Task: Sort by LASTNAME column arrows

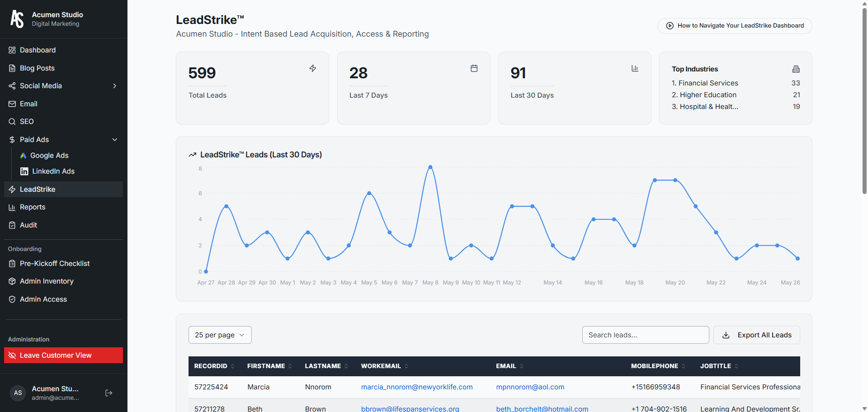Action: pos(346,366)
